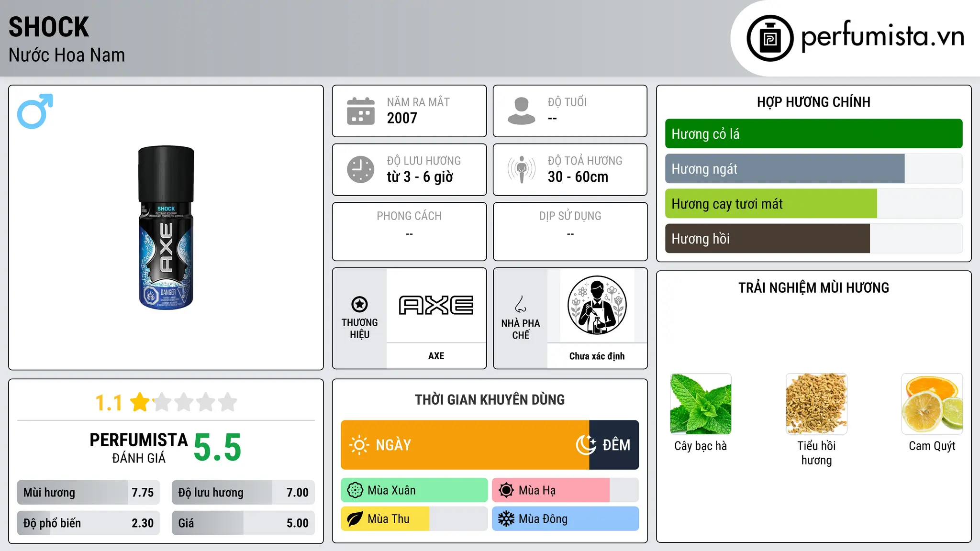Click the longevity value từ 3 - 6 giờ

pos(420,177)
